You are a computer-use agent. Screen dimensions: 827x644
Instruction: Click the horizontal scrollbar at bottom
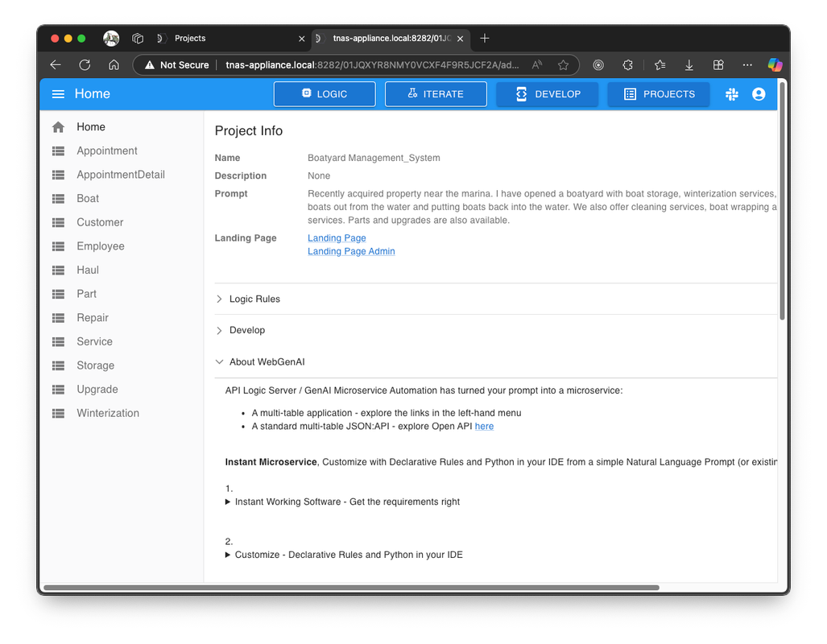click(x=351, y=588)
